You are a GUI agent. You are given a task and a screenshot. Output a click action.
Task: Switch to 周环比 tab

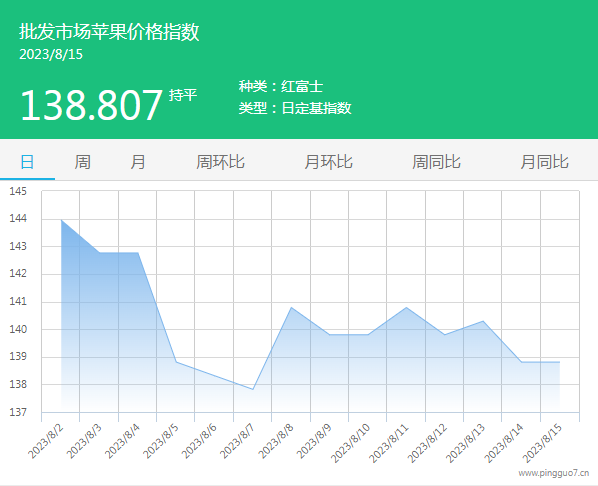pos(220,162)
